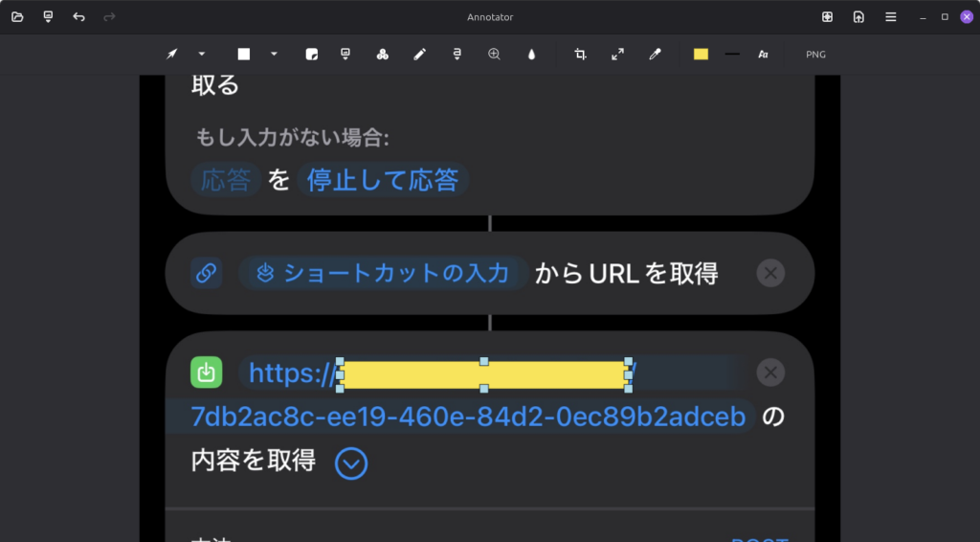Open the hamburger main menu

click(890, 17)
